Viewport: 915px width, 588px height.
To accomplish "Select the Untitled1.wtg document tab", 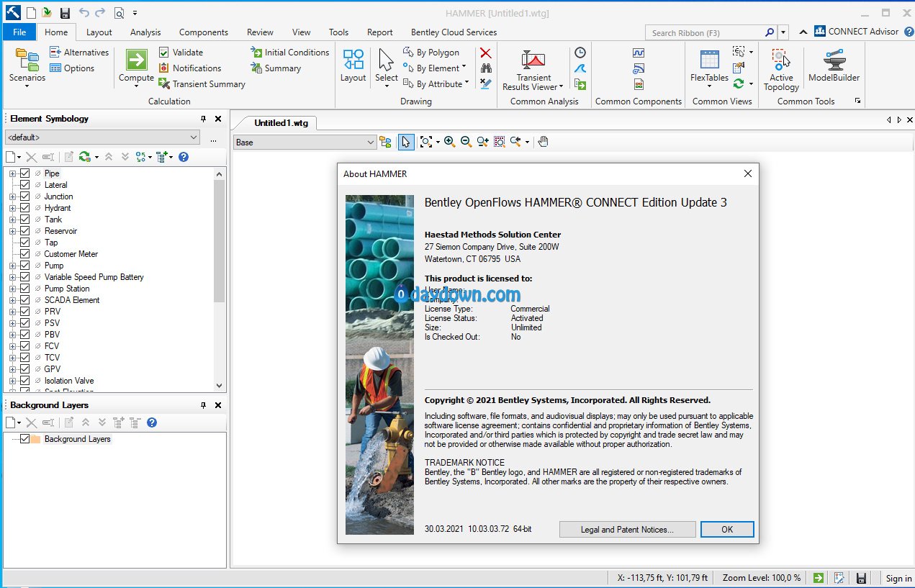I will tap(281, 123).
